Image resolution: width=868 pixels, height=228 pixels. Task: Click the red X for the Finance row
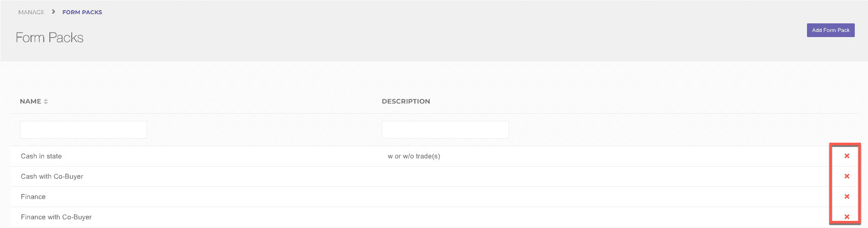pos(847,197)
